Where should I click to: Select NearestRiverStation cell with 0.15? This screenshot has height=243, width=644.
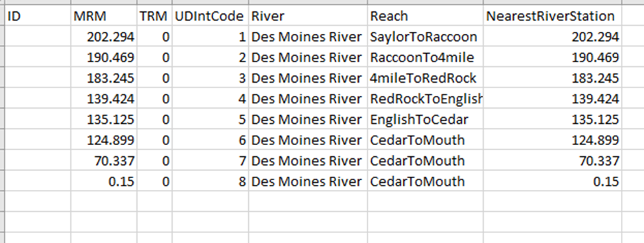pyautogui.click(x=553, y=181)
